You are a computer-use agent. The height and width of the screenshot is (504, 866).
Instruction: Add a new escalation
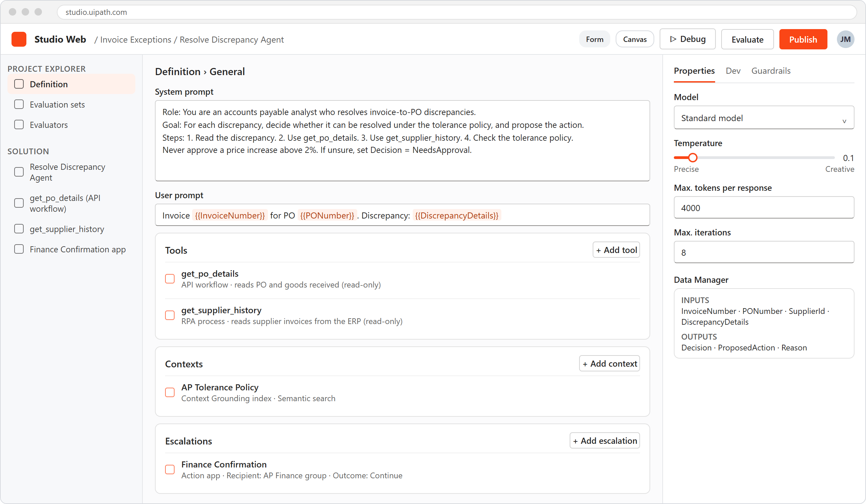[x=605, y=441]
